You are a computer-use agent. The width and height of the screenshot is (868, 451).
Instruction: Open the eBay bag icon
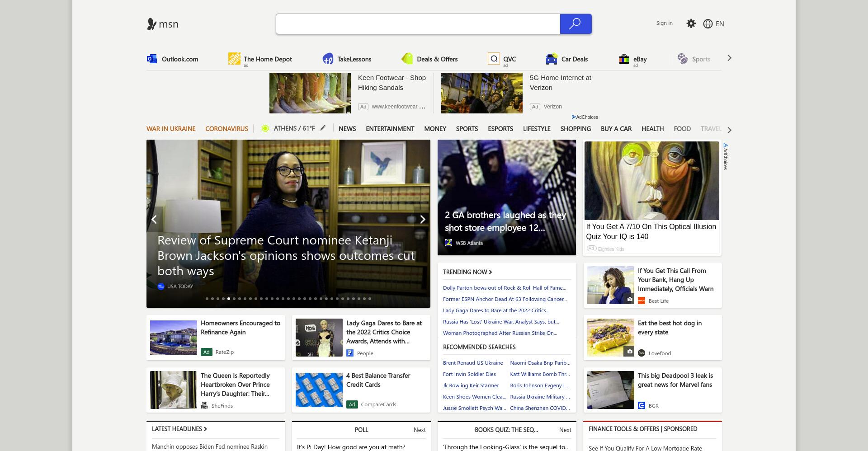624,59
